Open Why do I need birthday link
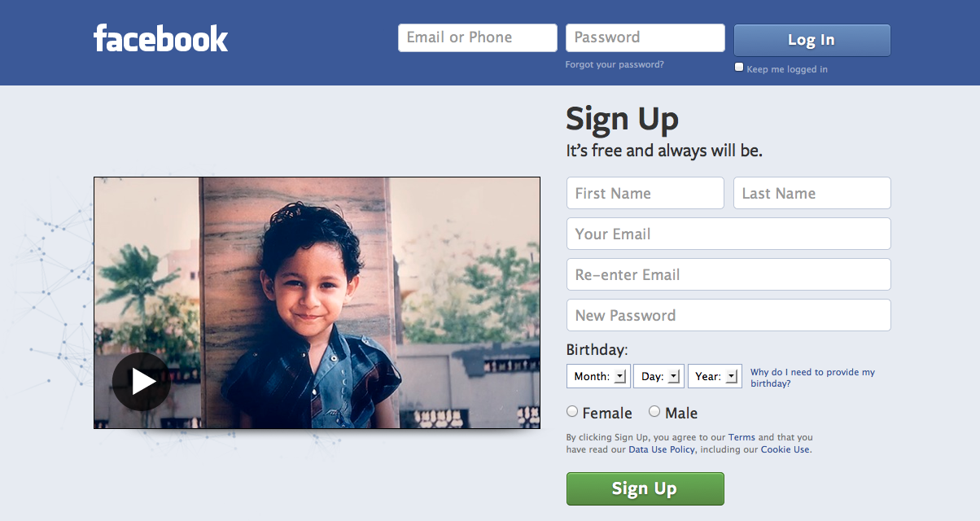 [x=812, y=378]
